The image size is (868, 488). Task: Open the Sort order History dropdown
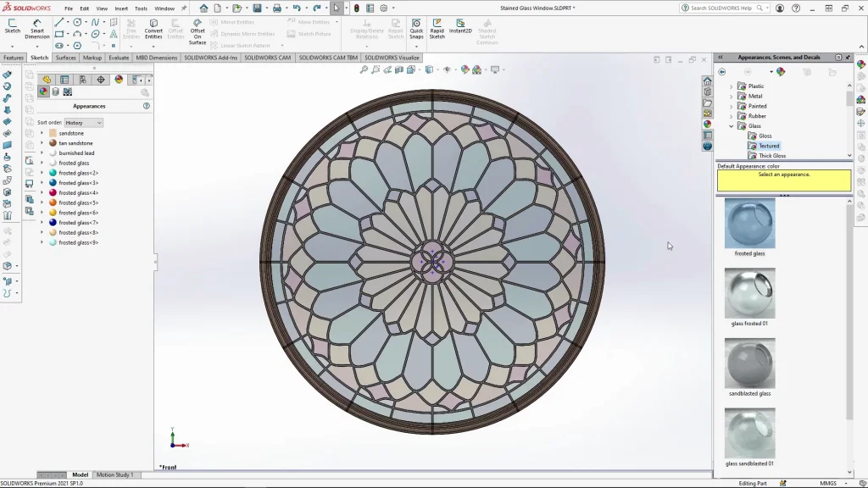point(84,123)
